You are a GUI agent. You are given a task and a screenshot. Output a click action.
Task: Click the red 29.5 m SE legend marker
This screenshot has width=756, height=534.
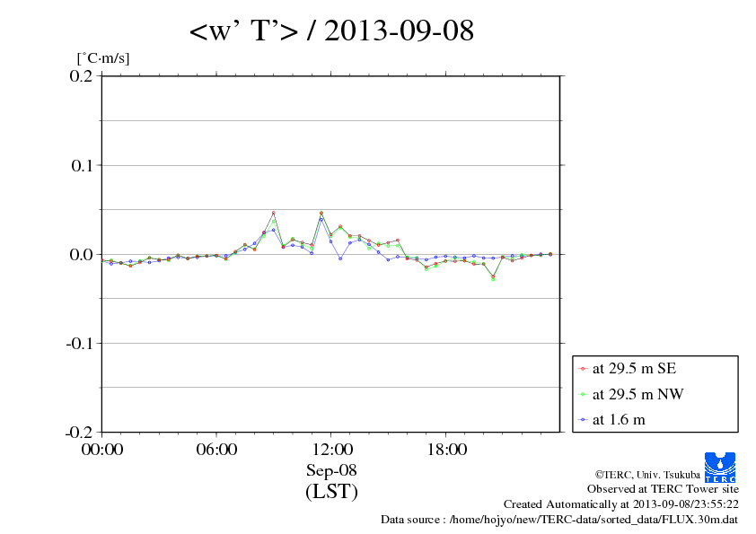(x=583, y=369)
